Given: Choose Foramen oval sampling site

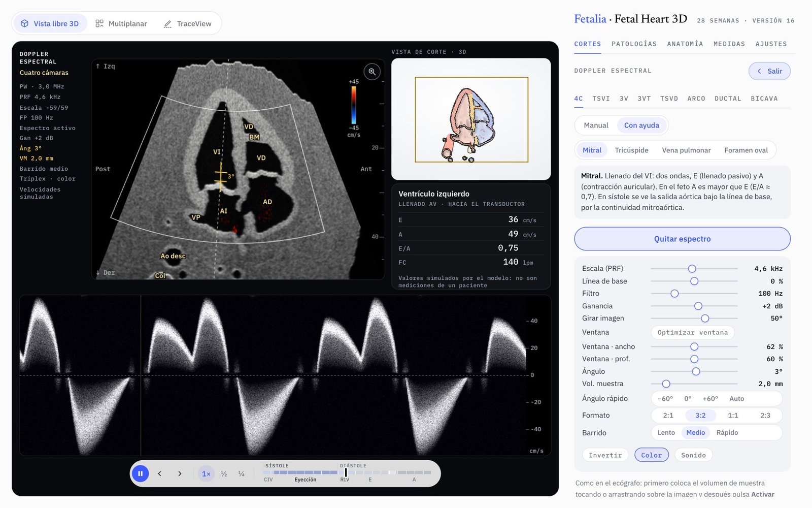Looking at the screenshot, I should tap(746, 150).
